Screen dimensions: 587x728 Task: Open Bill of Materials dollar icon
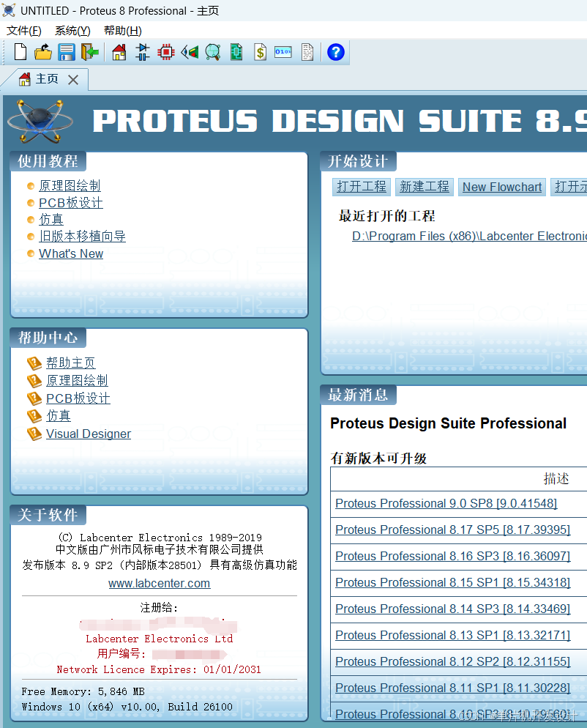pyautogui.click(x=261, y=52)
